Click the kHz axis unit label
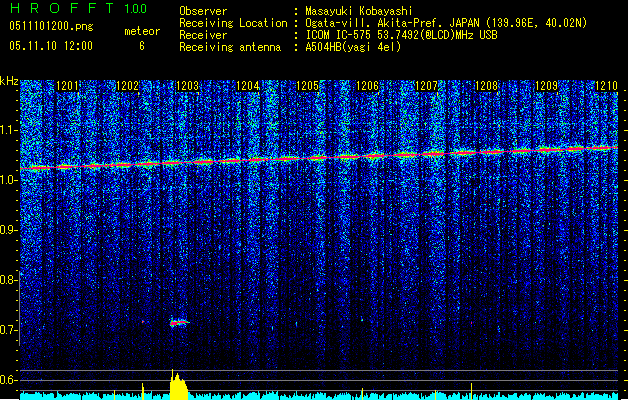Screen dimensions: 629x400 coord(9,81)
